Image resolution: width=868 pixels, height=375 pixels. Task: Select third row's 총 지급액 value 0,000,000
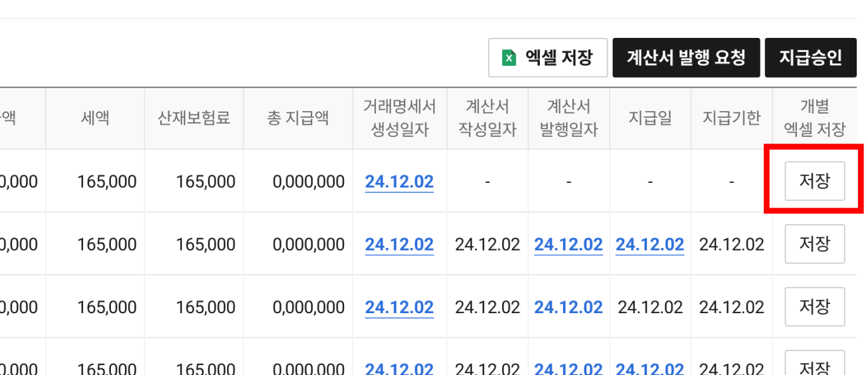point(309,308)
